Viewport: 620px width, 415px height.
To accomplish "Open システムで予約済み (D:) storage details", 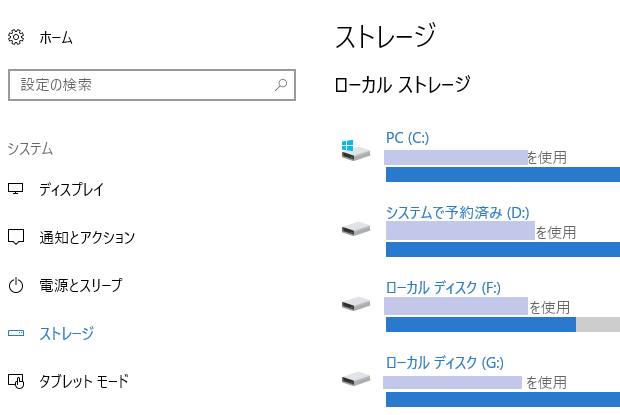I will (x=457, y=212).
